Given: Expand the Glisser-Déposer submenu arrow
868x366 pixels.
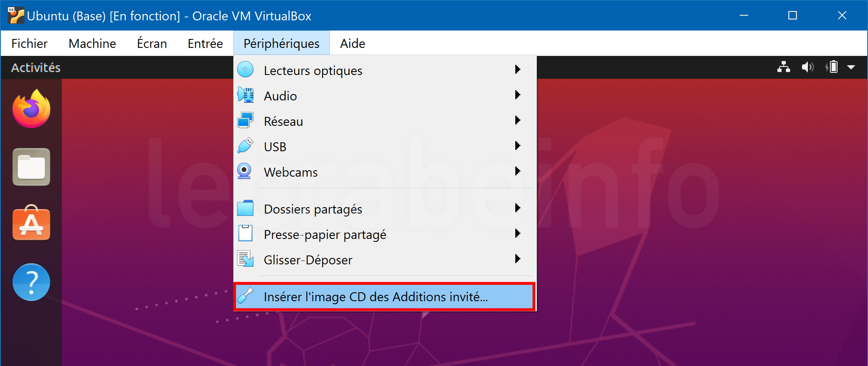Looking at the screenshot, I should [x=517, y=259].
